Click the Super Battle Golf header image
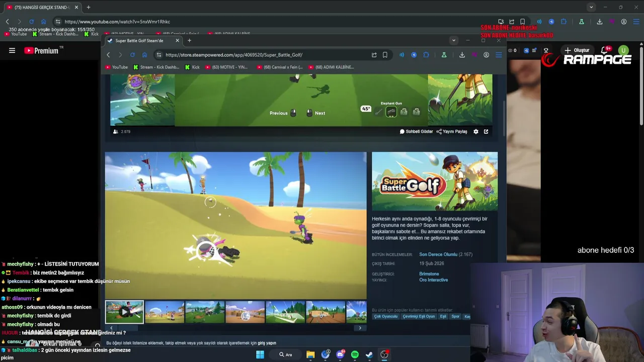Viewport: 644px width, 362px height. tap(435, 181)
